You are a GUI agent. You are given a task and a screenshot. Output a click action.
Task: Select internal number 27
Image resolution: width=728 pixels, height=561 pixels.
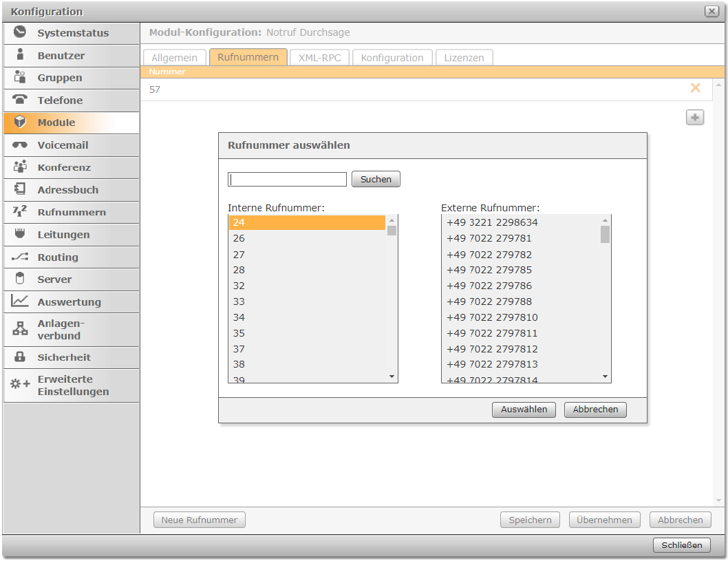point(308,255)
